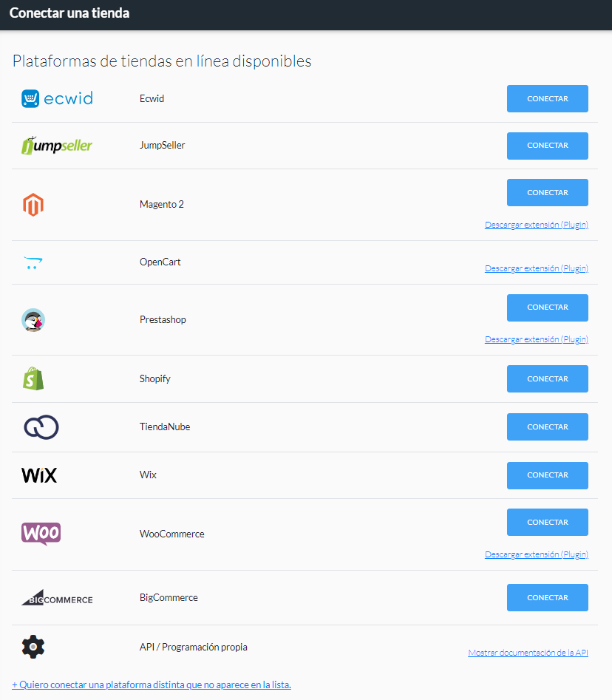Click the BigCommerce logo
The image size is (612, 700).
point(57,598)
